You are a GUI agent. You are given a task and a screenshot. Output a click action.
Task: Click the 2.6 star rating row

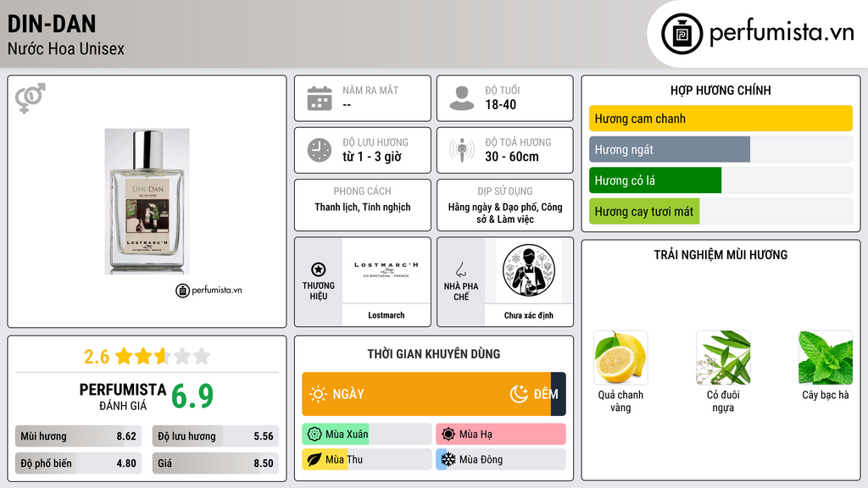pos(147,357)
